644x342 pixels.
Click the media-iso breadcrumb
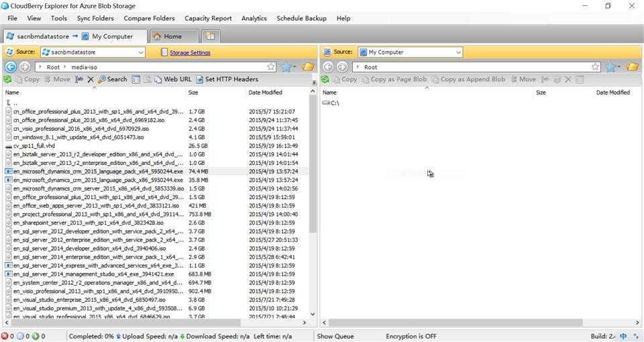(x=85, y=67)
